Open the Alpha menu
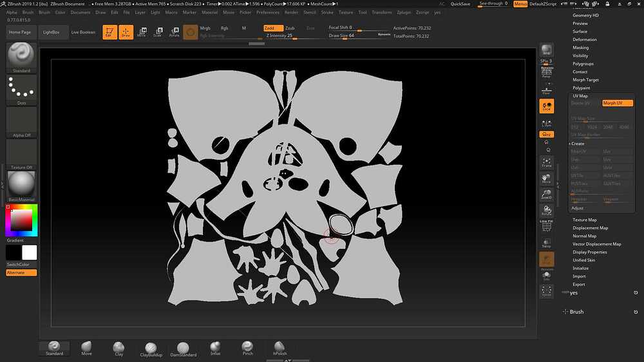 point(12,12)
